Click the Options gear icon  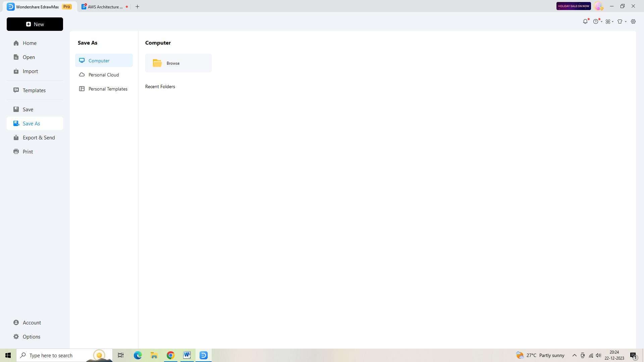(16, 337)
